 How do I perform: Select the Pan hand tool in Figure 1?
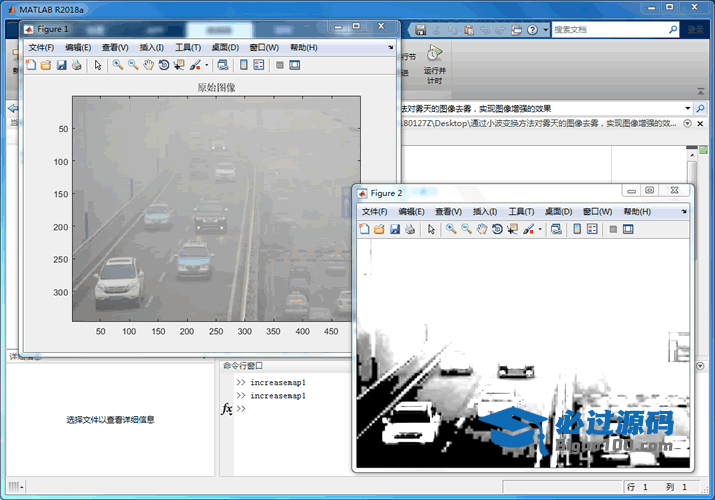coord(148,65)
